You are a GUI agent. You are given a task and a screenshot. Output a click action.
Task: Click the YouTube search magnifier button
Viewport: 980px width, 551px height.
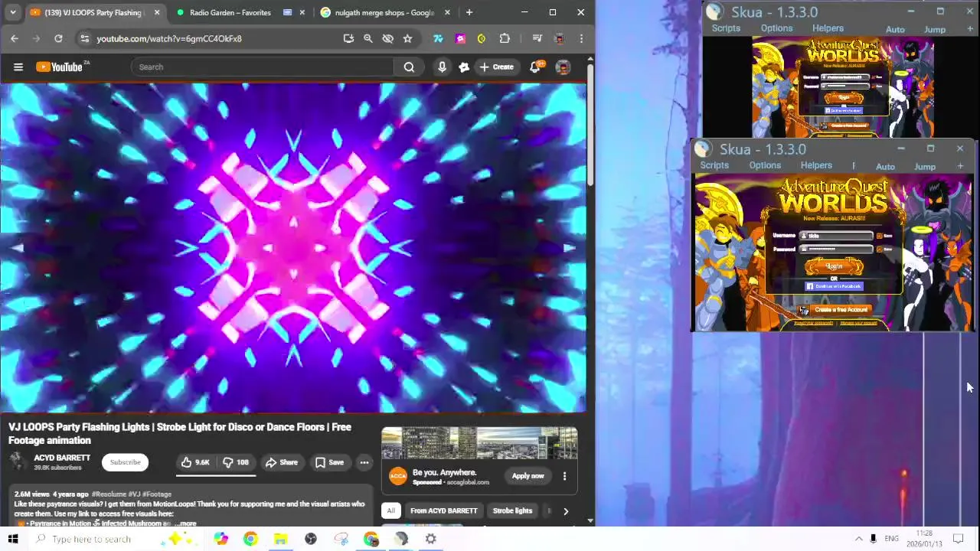pyautogui.click(x=409, y=67)
